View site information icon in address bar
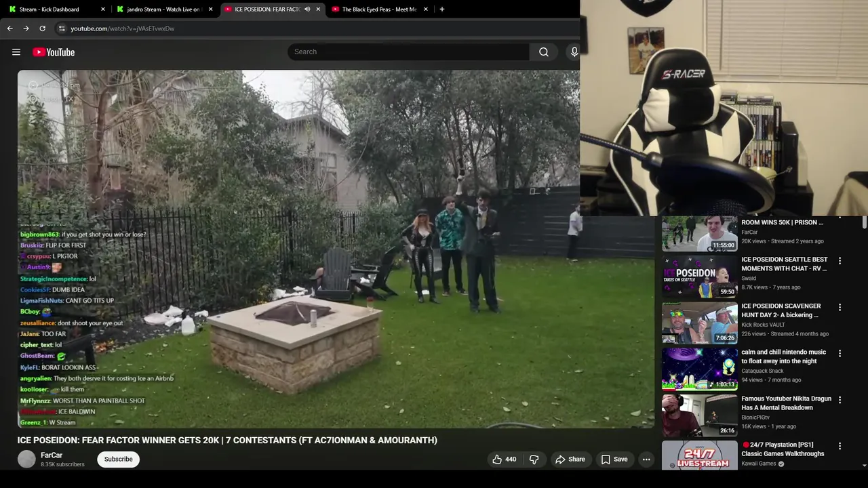Image resolution: width=868 pixels, height=488 pixels. [x=62, y=28]
